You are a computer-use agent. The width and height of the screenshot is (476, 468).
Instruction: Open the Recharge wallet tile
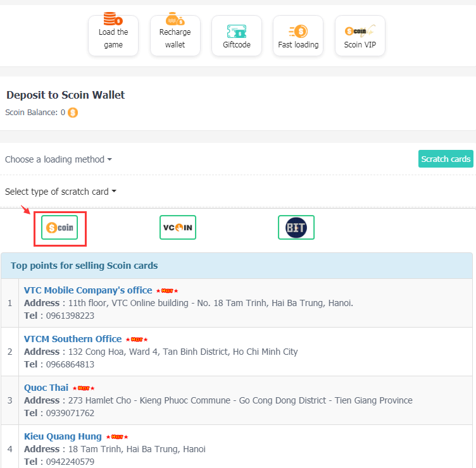(175, 35)
